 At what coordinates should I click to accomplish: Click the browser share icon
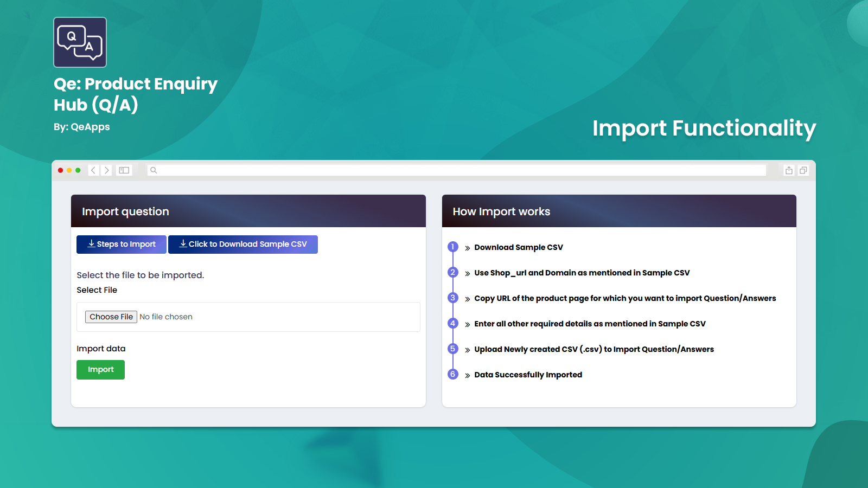click(789, 170)
